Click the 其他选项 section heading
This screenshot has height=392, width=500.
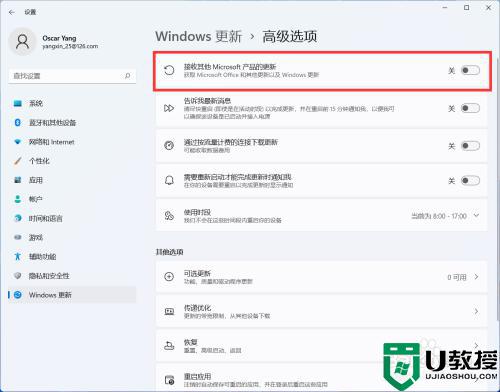(169, 252)
